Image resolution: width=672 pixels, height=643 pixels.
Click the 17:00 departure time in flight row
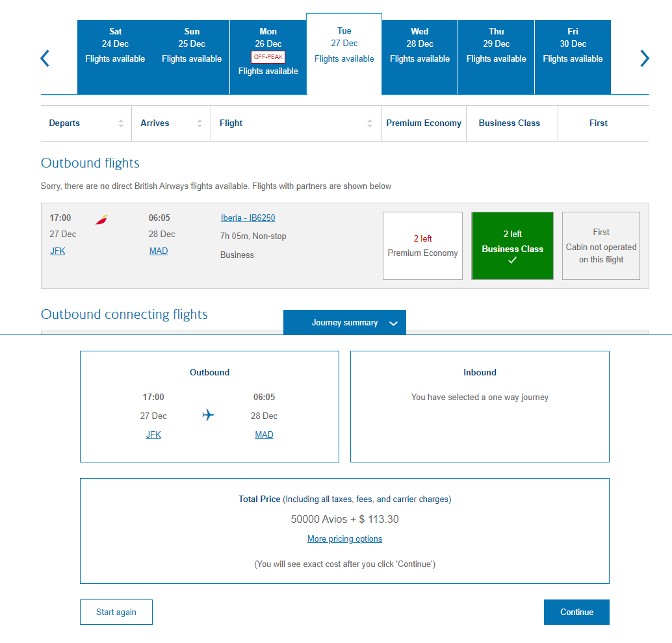(60, 218)
